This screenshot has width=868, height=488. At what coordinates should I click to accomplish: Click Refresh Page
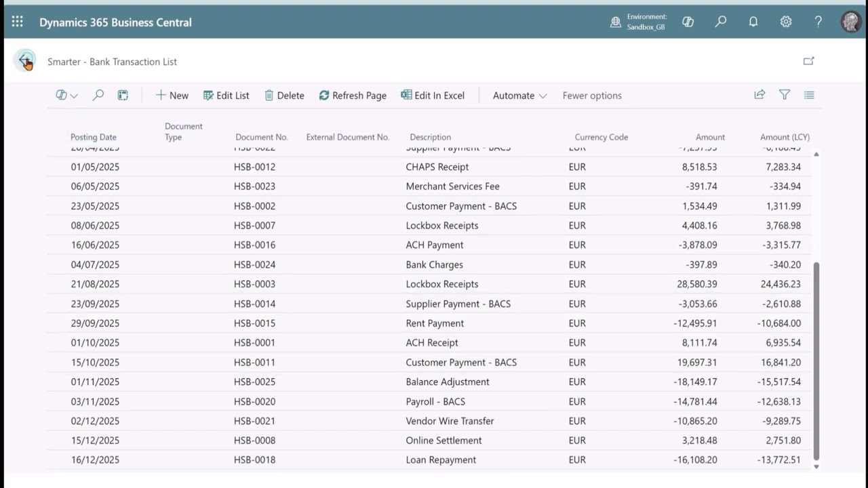[x=353, y=96]
